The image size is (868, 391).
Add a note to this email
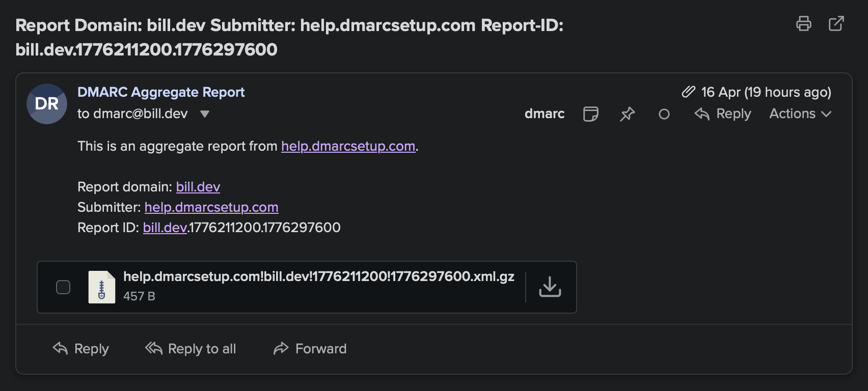click(591, 114)
